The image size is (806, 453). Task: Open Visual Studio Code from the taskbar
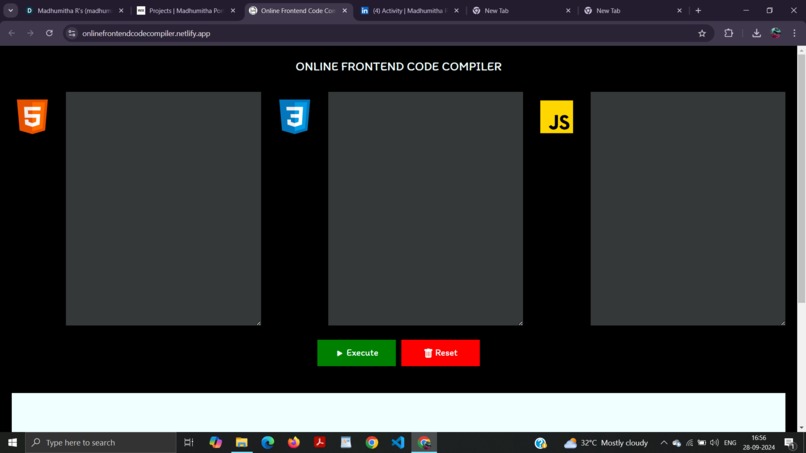click(398, 442)
